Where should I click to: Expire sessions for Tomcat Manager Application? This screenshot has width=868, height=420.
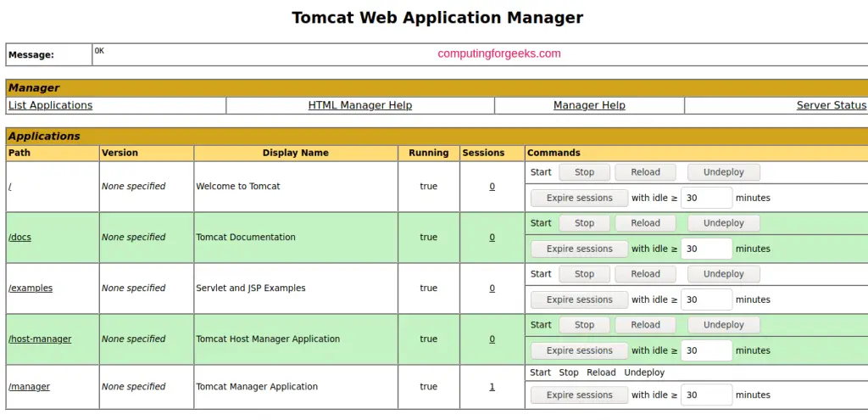[x=580, y=395]
